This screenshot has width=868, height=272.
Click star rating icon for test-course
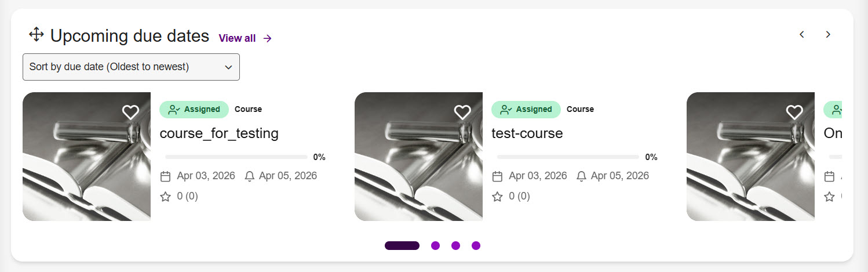tap(498, 197)
